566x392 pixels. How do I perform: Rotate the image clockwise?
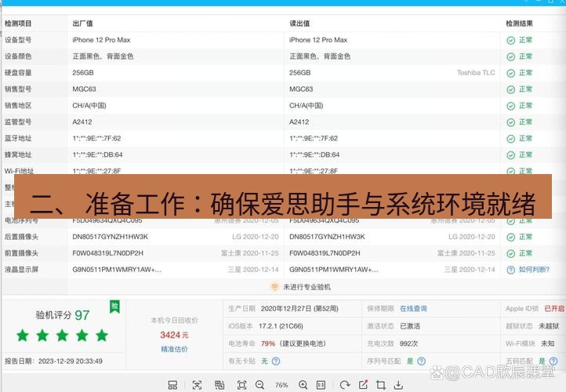coord(345,385)
